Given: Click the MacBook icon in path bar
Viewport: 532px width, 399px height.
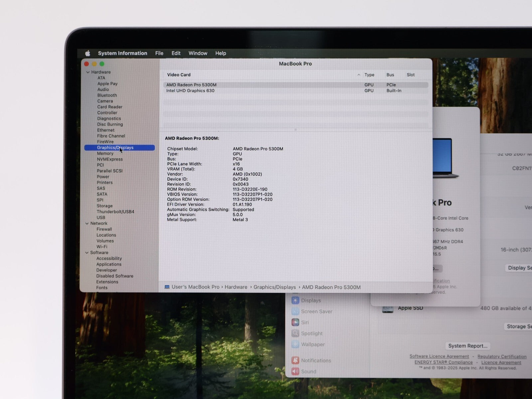Looking at the screenshot, I should (167, 287).
